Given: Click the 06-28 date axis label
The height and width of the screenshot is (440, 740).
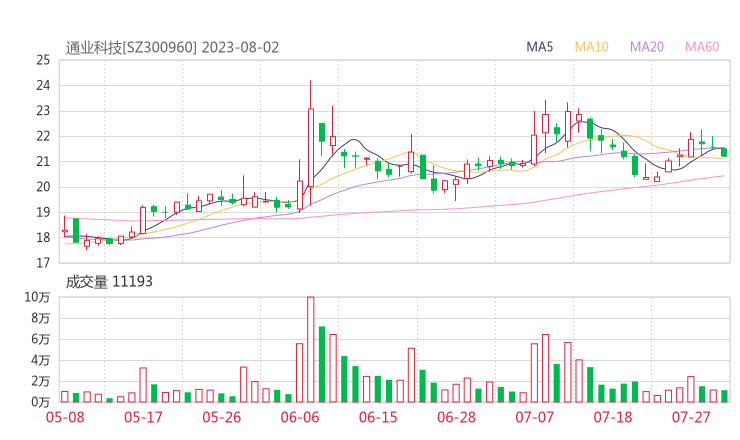Looking at the screenshot, I should point(456,417).
